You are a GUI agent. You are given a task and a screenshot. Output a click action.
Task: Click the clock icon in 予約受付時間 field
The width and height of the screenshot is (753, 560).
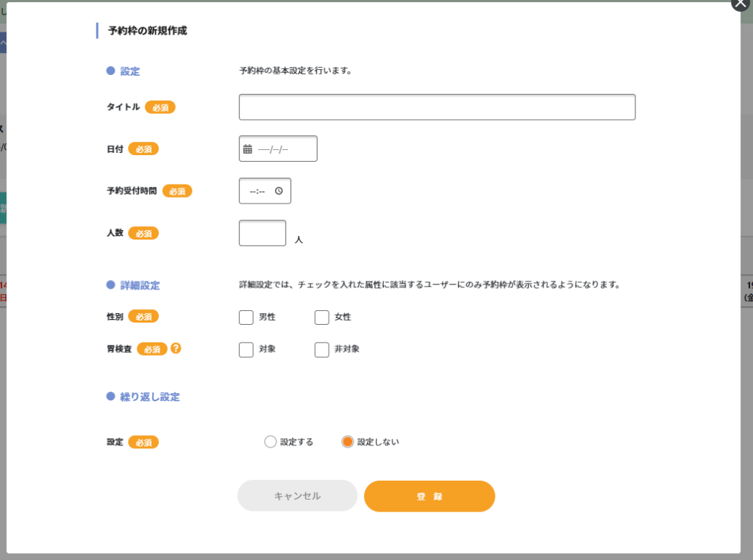279,191
